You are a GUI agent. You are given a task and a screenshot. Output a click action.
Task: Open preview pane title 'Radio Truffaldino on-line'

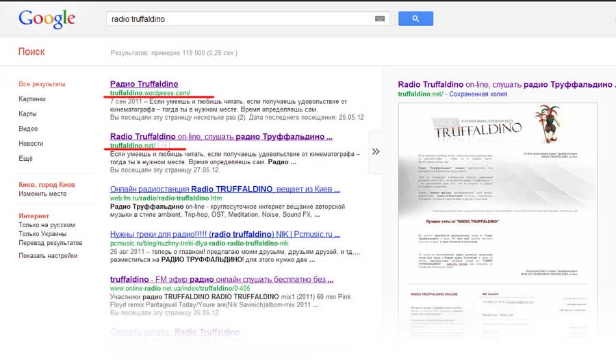point(505,84)
